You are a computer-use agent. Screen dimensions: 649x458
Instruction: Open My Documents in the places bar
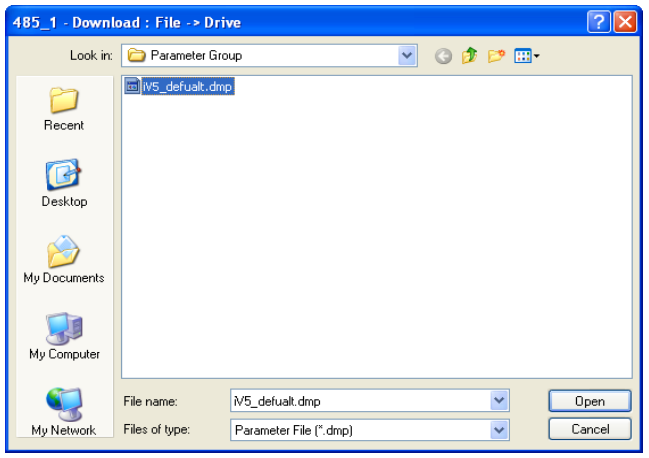pyautogui.click(x=64, y=261)
